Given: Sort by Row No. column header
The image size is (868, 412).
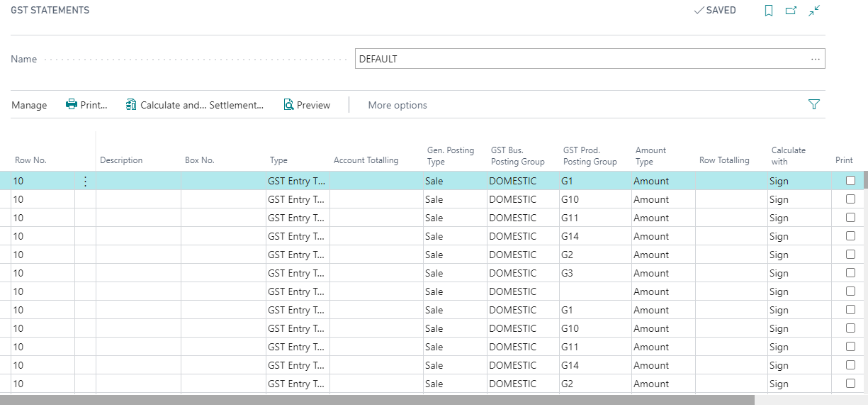Looking at the screenshot, I should [x=30, y=160].
